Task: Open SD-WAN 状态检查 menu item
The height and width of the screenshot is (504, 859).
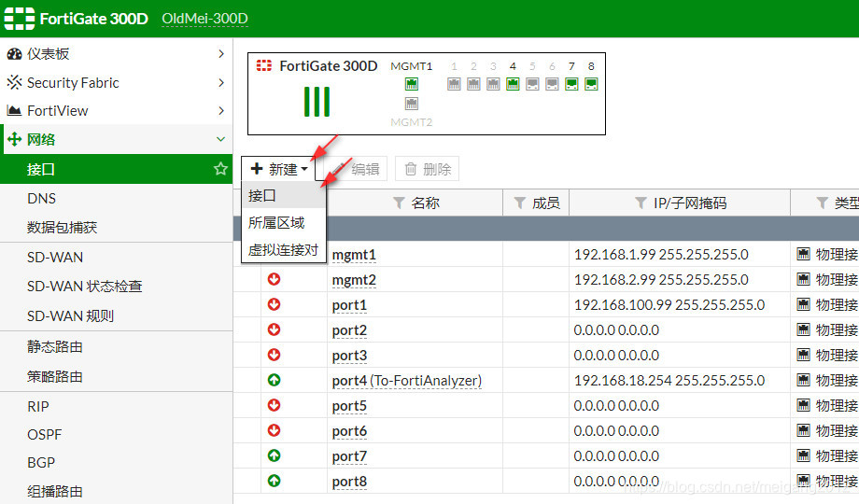Action: tap(116, 286)
